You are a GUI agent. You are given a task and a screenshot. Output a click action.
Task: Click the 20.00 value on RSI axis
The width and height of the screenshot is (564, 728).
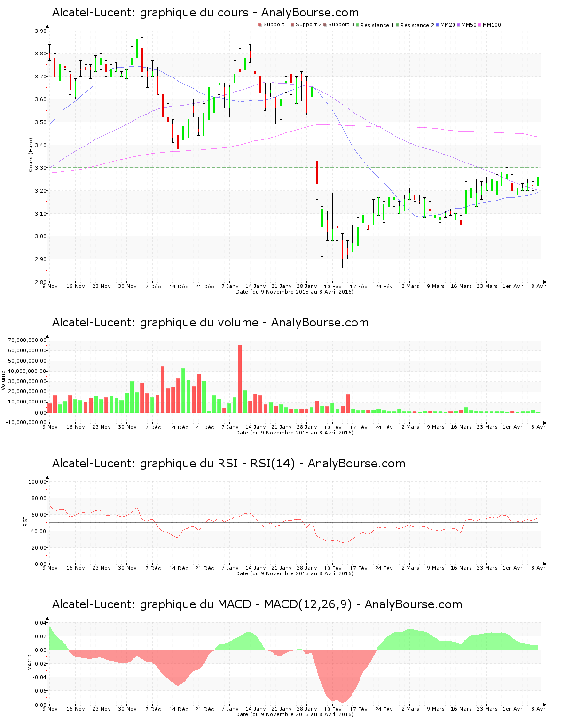(x=39, y=548)
